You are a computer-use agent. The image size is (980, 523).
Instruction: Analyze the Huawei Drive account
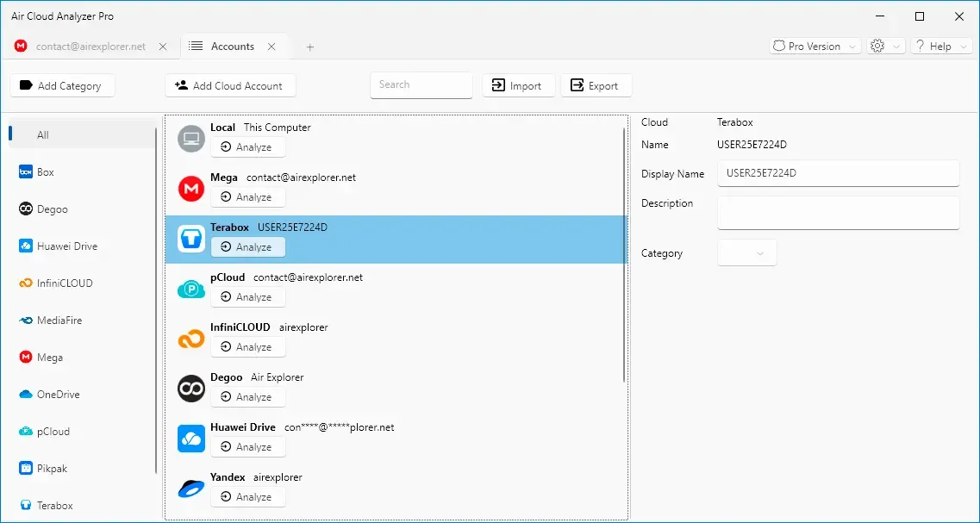click(x=248, y=447)
